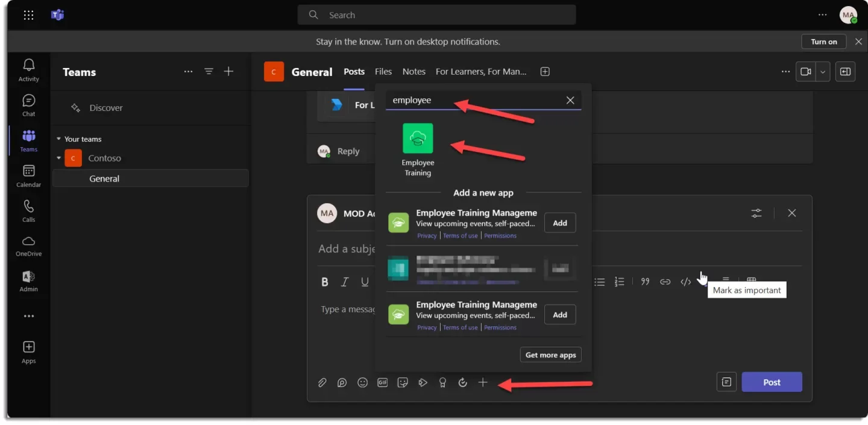
Task: Open Loop components in compose toolbar
Action: coord(342,382)
